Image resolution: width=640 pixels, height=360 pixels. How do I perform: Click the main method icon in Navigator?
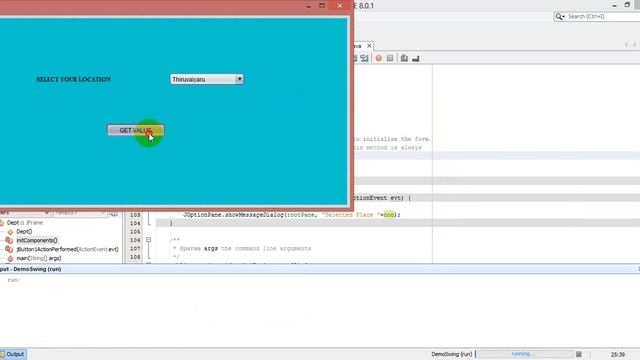(10, 258)
